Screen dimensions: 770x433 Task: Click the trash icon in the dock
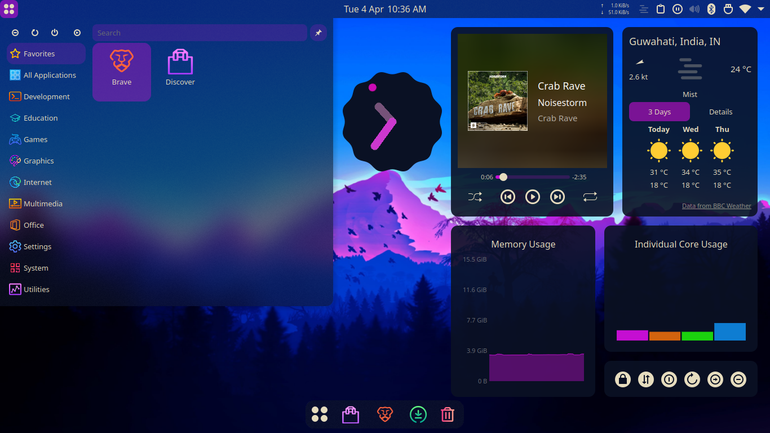pos(447,414)
